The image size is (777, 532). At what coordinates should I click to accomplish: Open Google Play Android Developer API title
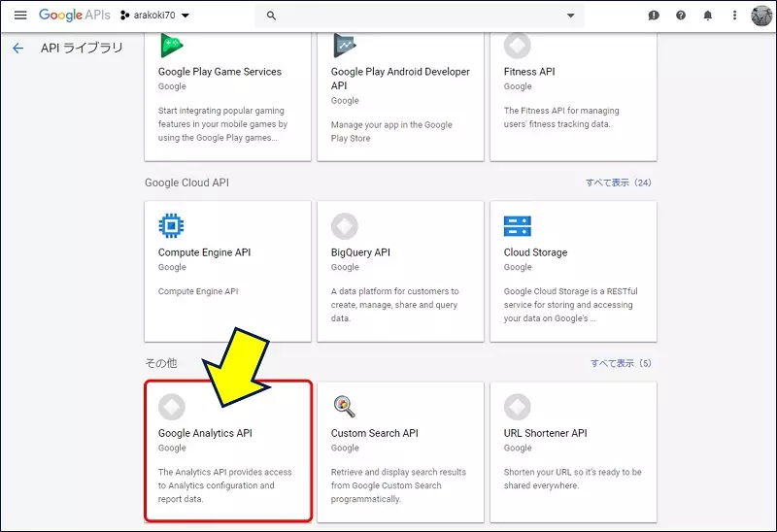[x=400, y=79]
